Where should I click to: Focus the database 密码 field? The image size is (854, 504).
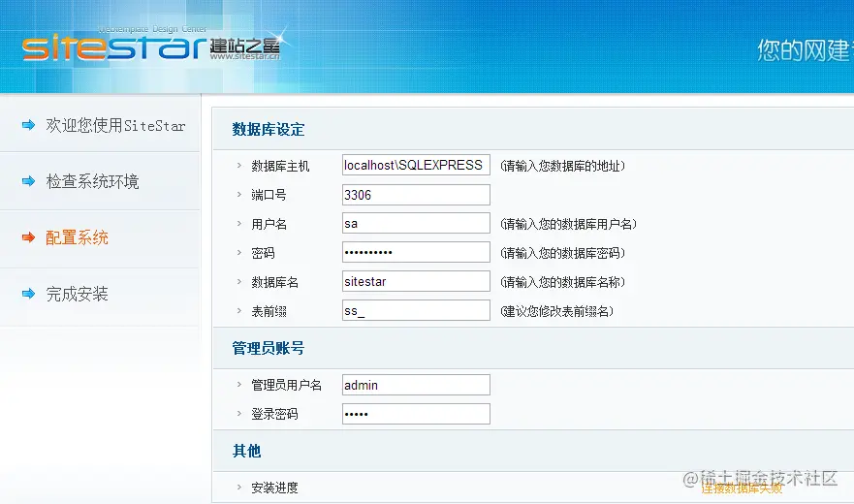point(416,252)
